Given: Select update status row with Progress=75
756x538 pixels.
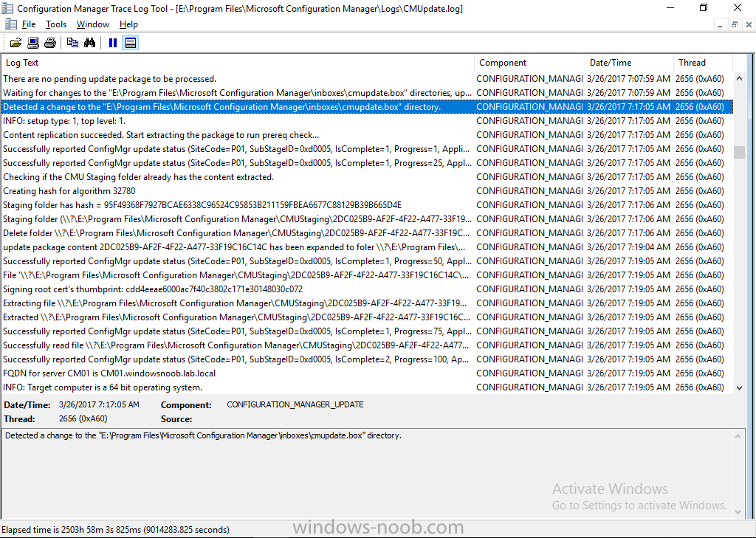Looking at the screenshot, I should point(368,331).
